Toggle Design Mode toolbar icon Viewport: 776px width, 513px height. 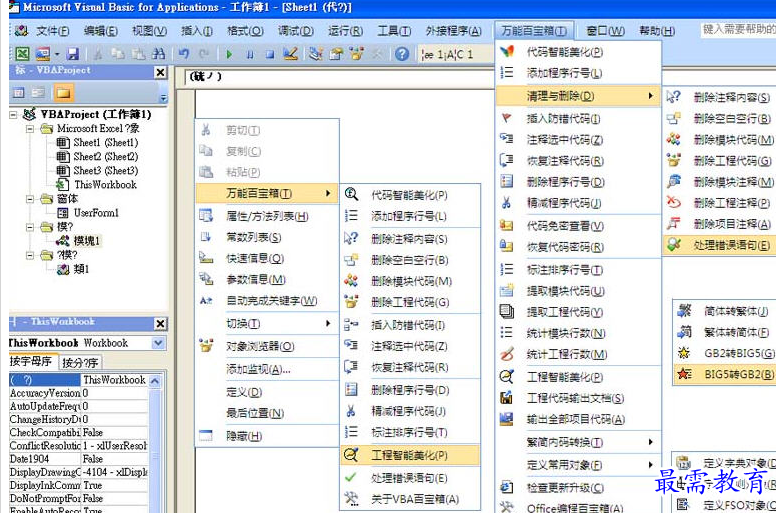(x=291, y=53)
